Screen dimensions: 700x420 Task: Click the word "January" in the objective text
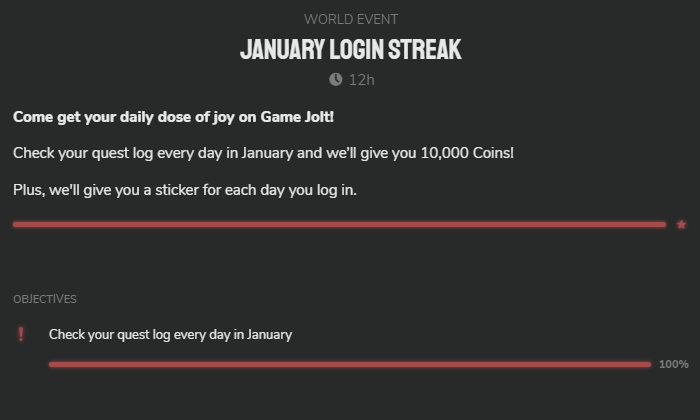click(x=269, y=334)
